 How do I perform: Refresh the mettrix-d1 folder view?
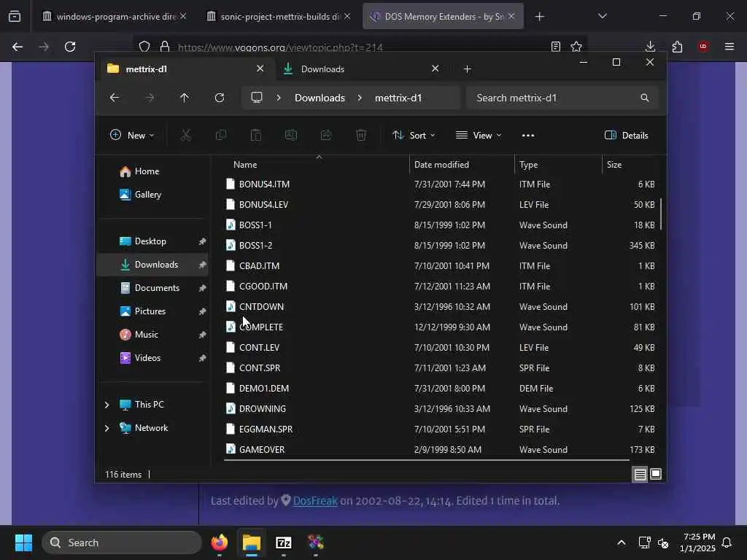219,98
